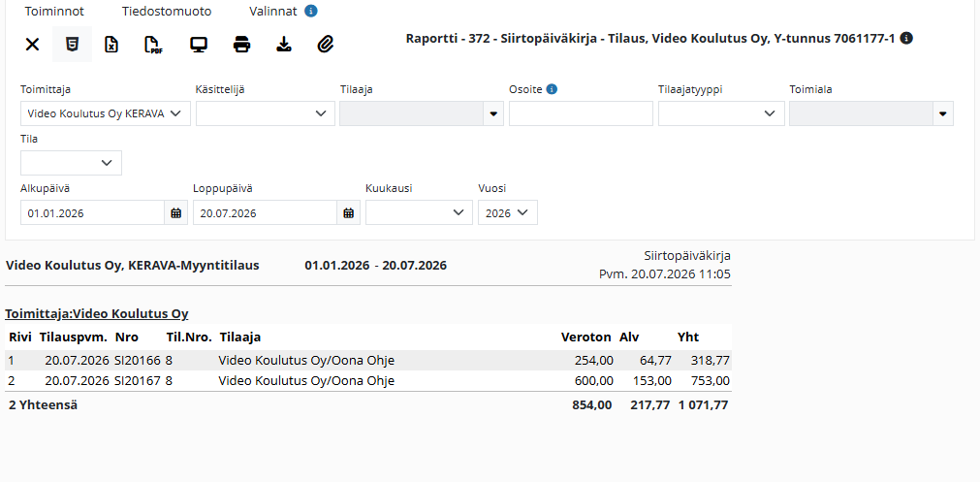Open Valinnat menu

click(273, 12)
